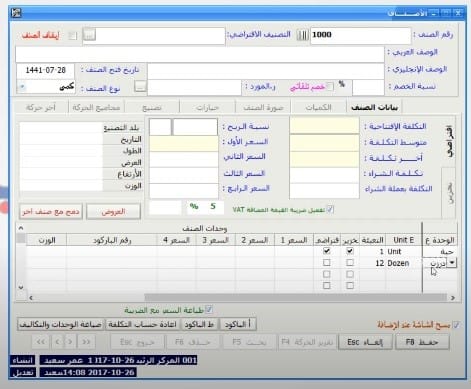471x389 pixels.
Task: Go to last record with >> arrow
Action: (86, 342)
